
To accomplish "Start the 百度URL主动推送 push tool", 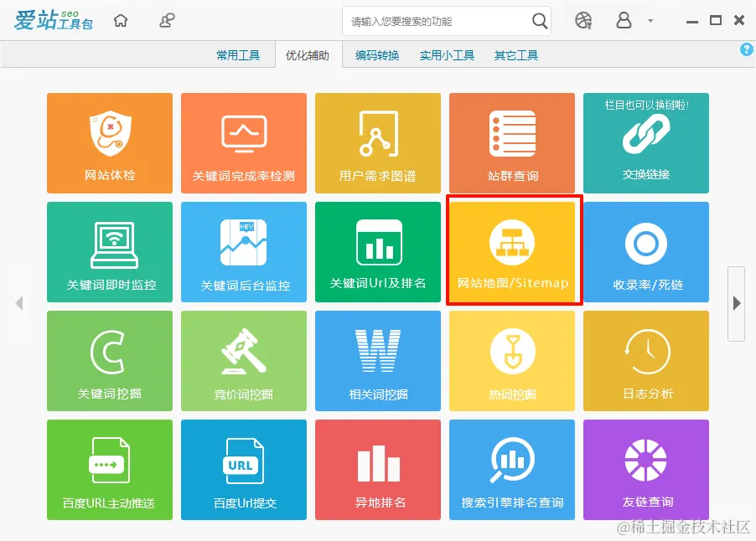I will click(109, 469).
